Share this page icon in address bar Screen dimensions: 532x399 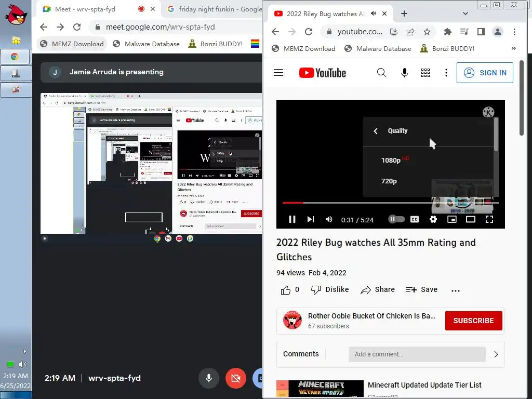pos(410,32)
